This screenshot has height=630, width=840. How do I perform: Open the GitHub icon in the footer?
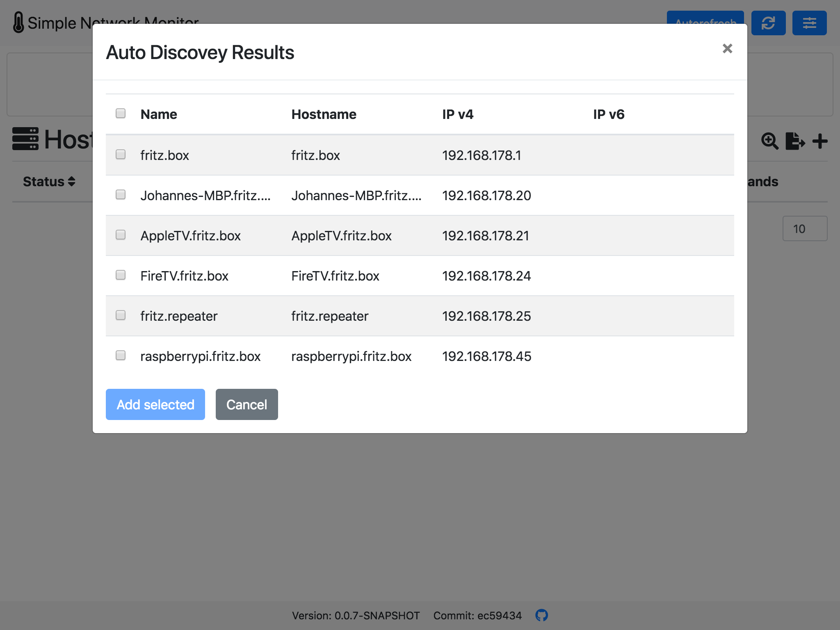click(542, 615)
